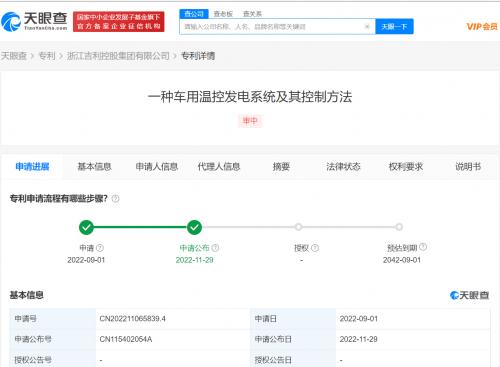500x367 pixels.
Task: Clear the search box with the X icon
Action: point(367,26)
